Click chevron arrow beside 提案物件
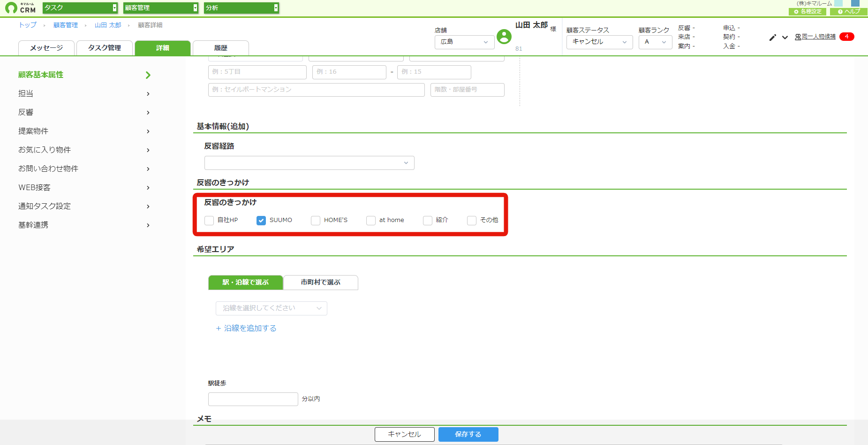This screenshot has height=445, width=868. point(148,131)
